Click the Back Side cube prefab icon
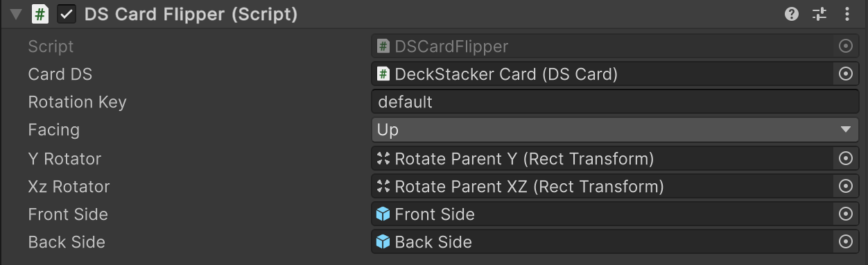 (x=383, y=241)
